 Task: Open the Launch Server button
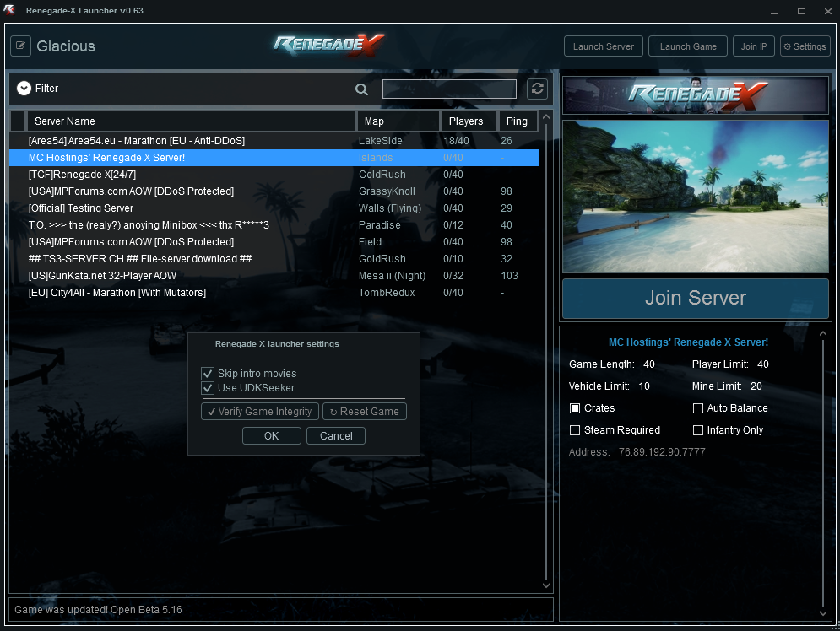click(604, 46)
